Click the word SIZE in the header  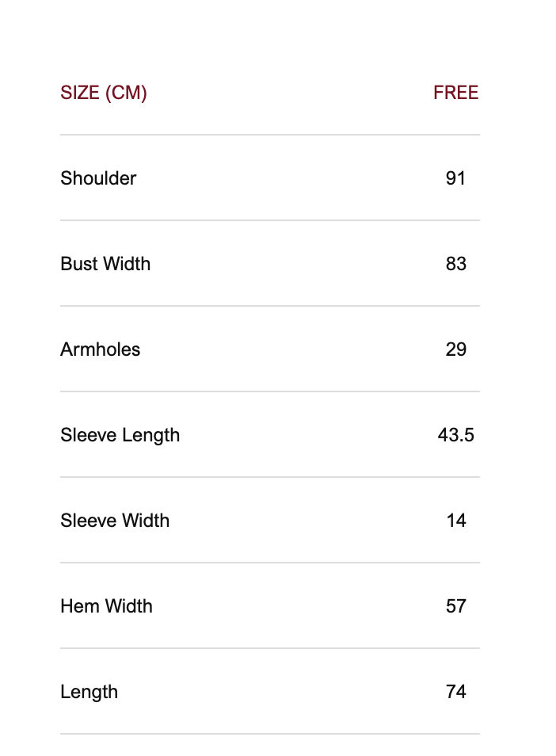[79, 93]
